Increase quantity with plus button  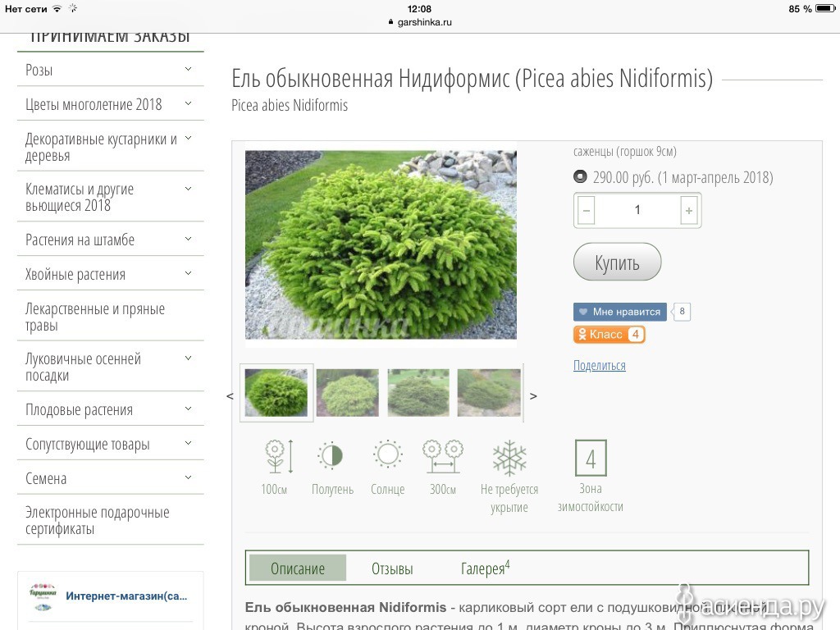point(689,211)
